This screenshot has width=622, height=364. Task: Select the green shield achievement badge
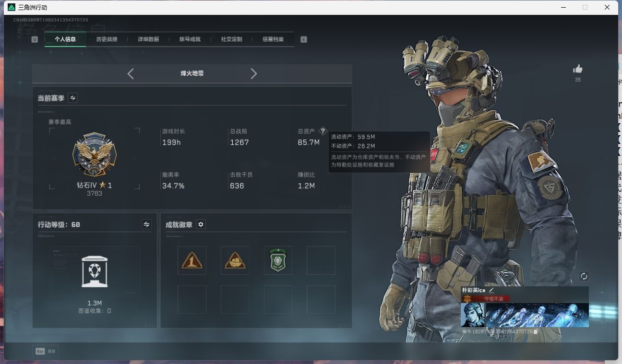pyautogui.click(x=278, y=260)
